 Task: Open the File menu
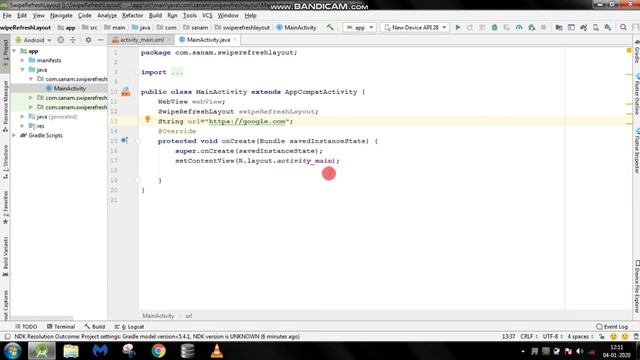(7, 16)
